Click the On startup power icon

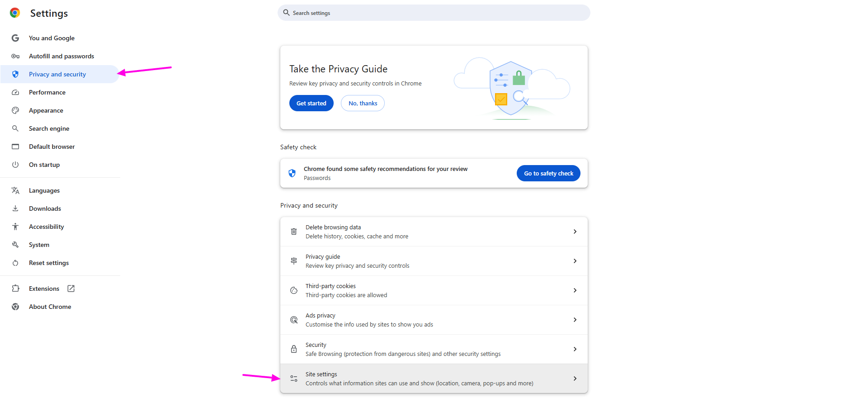coord(15,165)
